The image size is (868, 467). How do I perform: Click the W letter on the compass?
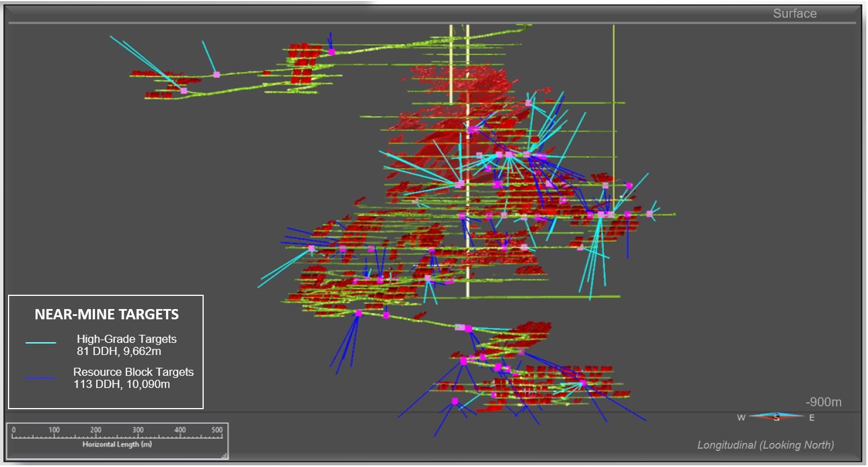pos(741,418)
